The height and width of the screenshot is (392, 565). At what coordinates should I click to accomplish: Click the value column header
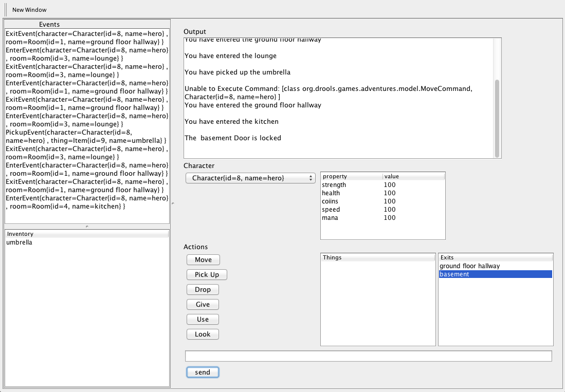[x=413, y=176]
